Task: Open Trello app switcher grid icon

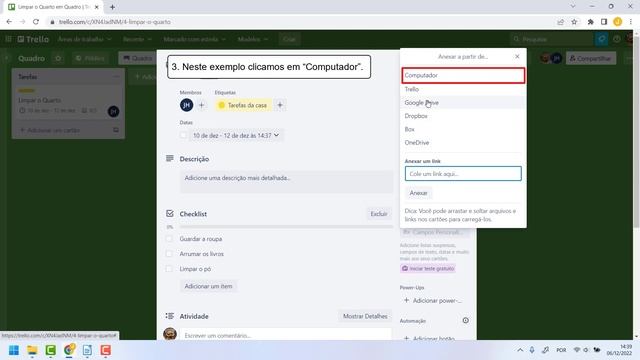Action: coord(8,39)
